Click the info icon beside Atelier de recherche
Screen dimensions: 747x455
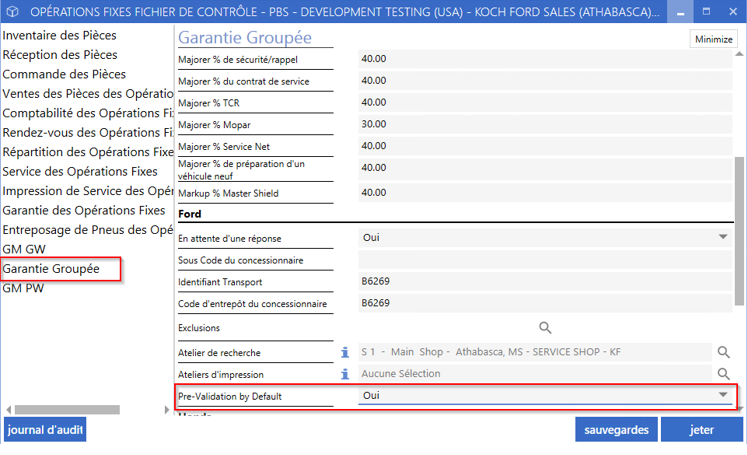tap(345, 353)
